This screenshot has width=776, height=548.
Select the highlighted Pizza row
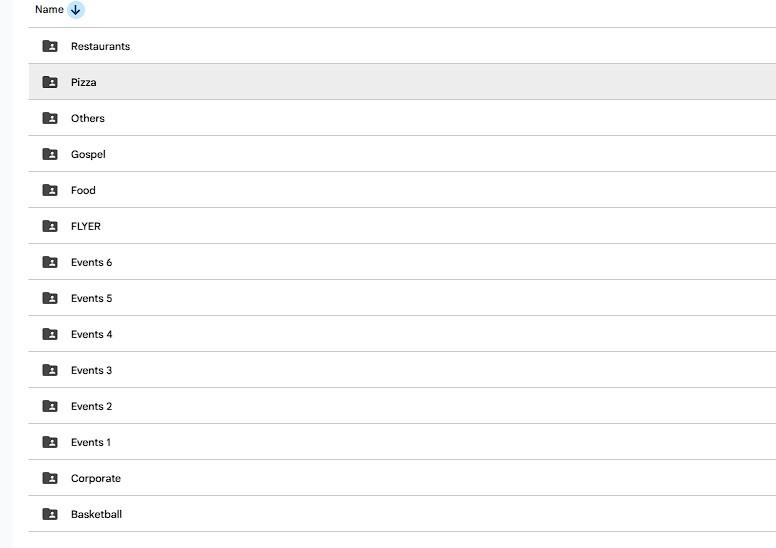(400, 82)
